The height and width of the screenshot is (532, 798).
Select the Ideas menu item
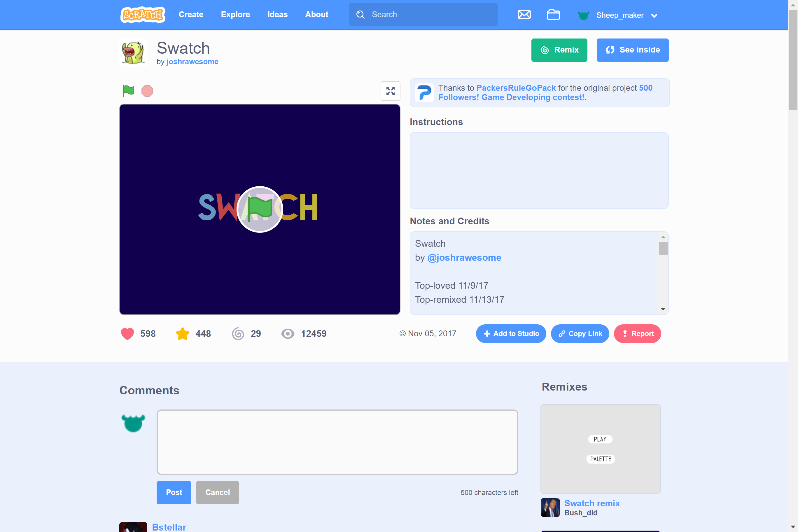point(278,15)
